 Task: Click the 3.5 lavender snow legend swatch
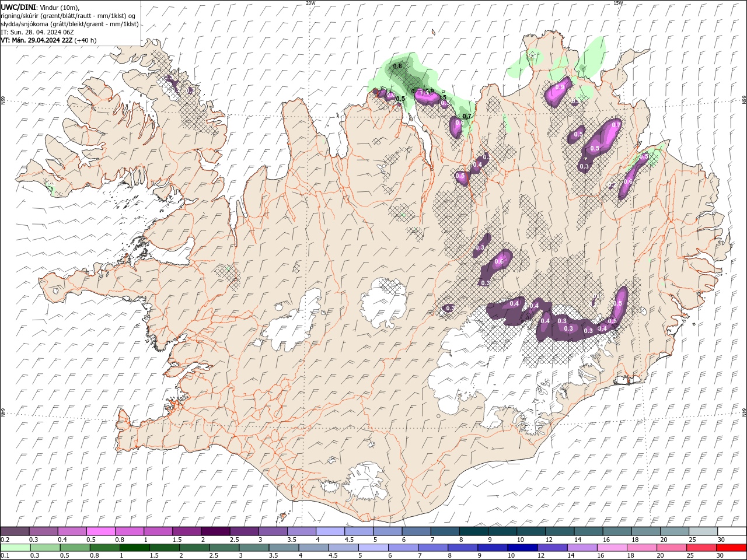[x=301, y=531]
